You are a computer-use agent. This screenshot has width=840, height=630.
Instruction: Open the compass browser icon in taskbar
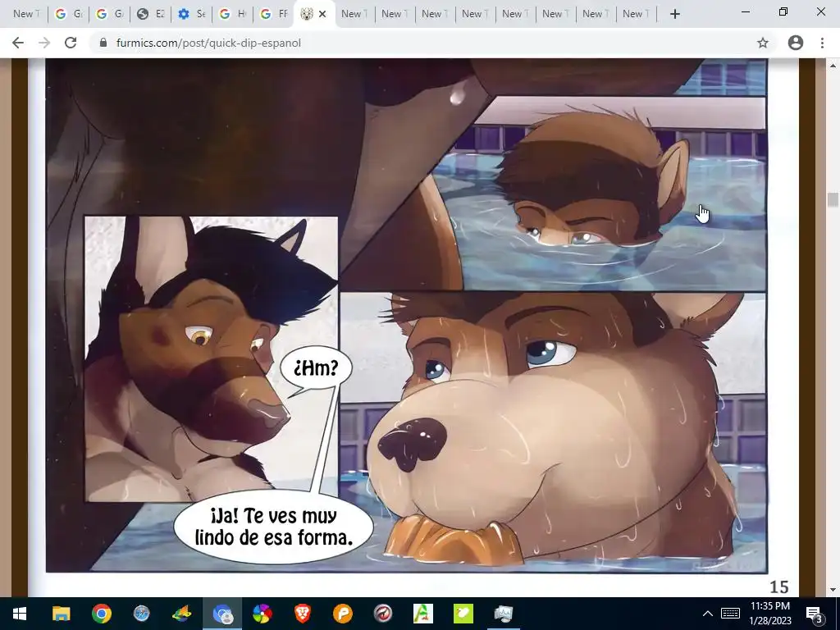coord(141,614)
